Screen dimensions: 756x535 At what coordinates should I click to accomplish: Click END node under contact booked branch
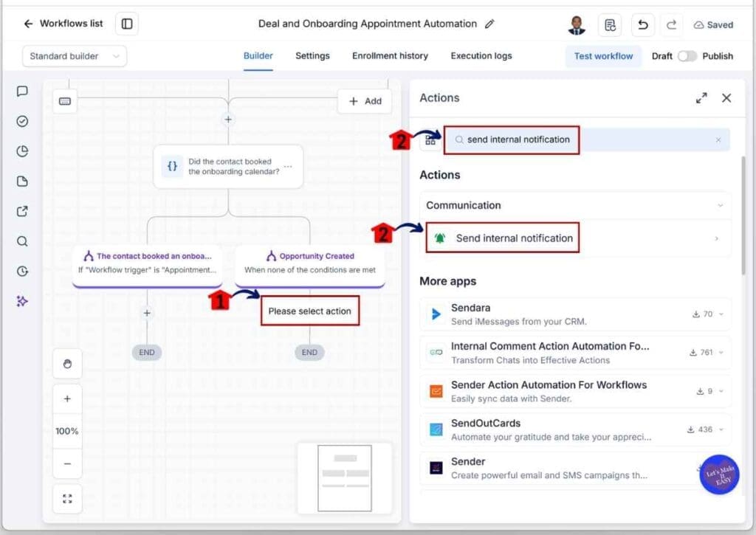[x=147, y=352]
